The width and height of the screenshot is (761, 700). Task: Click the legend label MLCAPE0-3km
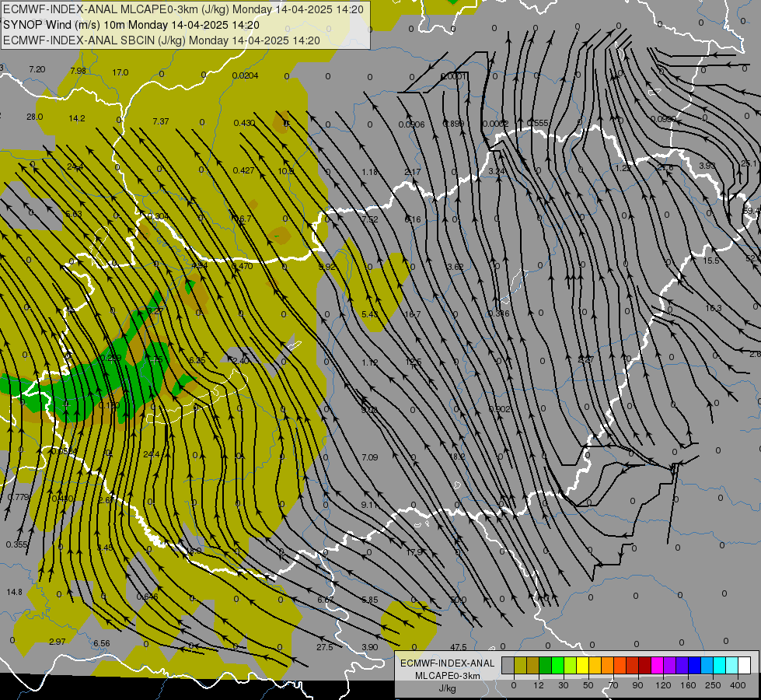tap(448, 676)
